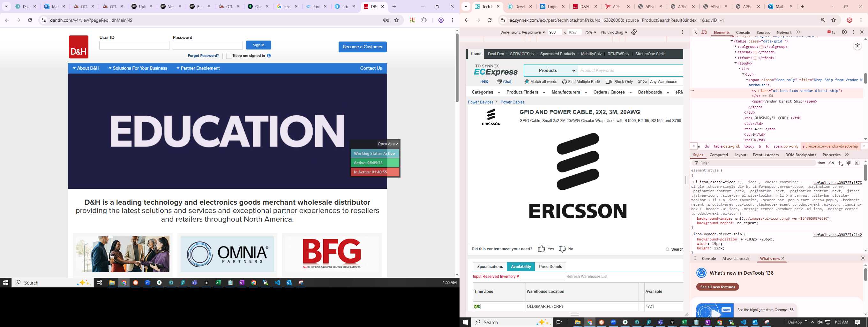Switch to the Console tab in DevTools top bar

(743, 32)
